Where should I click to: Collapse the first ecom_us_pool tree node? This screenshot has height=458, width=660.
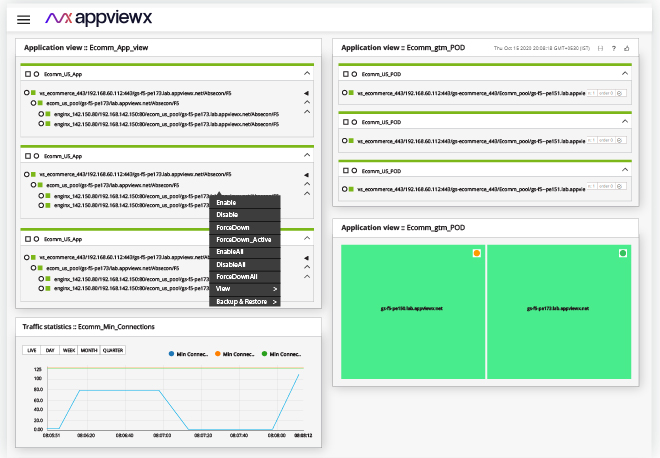(307, 102)
